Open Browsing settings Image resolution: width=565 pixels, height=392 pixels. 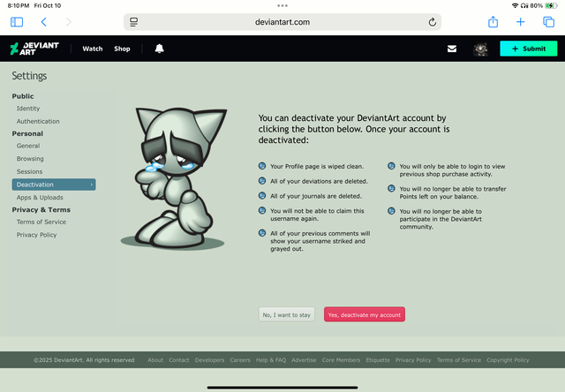[30, 159]
